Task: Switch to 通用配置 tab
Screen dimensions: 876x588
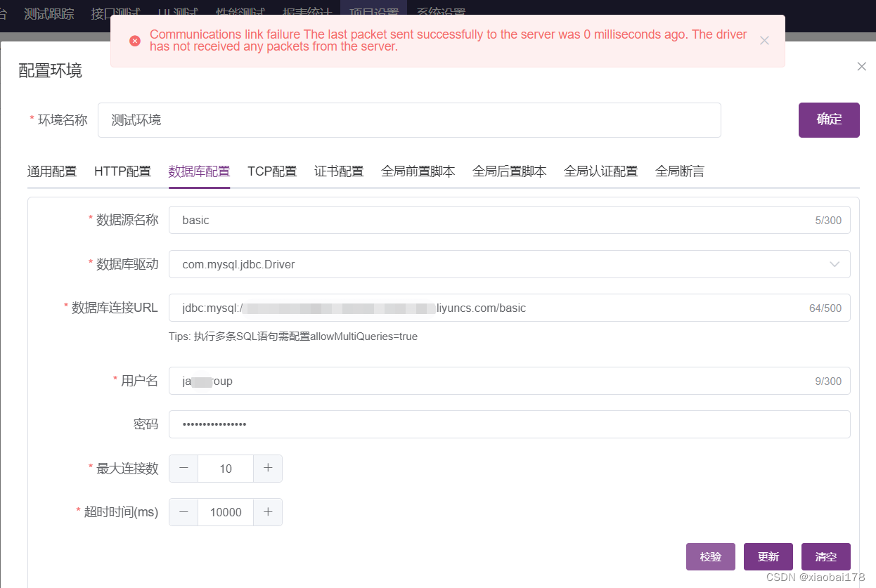Action: click(52, 171)
